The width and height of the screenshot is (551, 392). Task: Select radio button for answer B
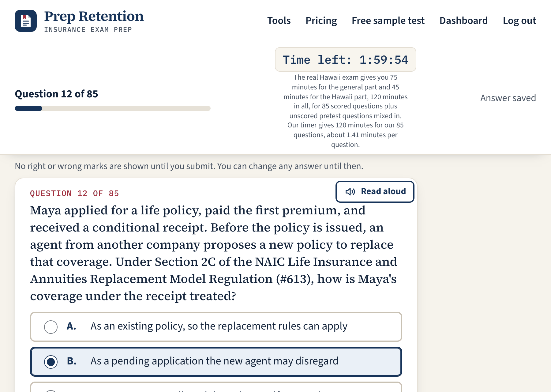point(51,362)
